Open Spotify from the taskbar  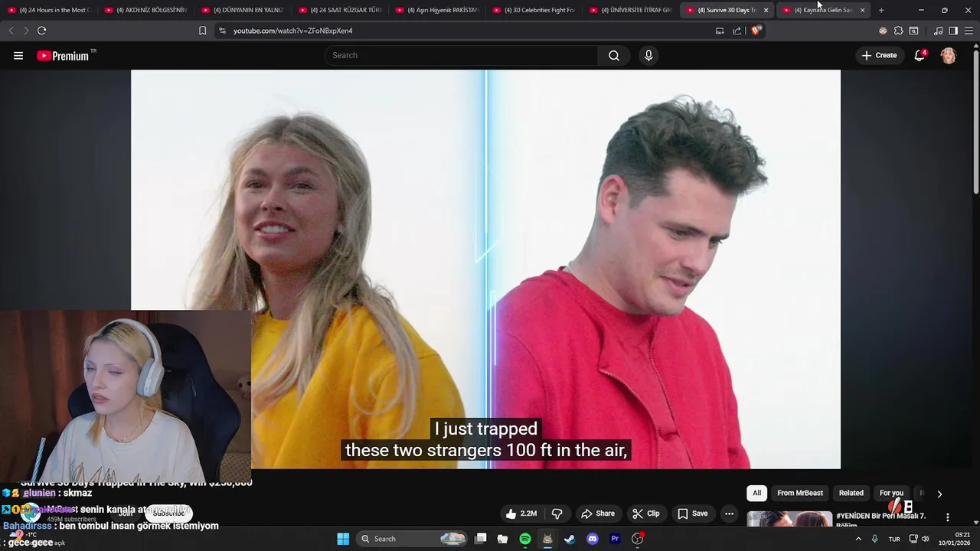tap(525, 539)
